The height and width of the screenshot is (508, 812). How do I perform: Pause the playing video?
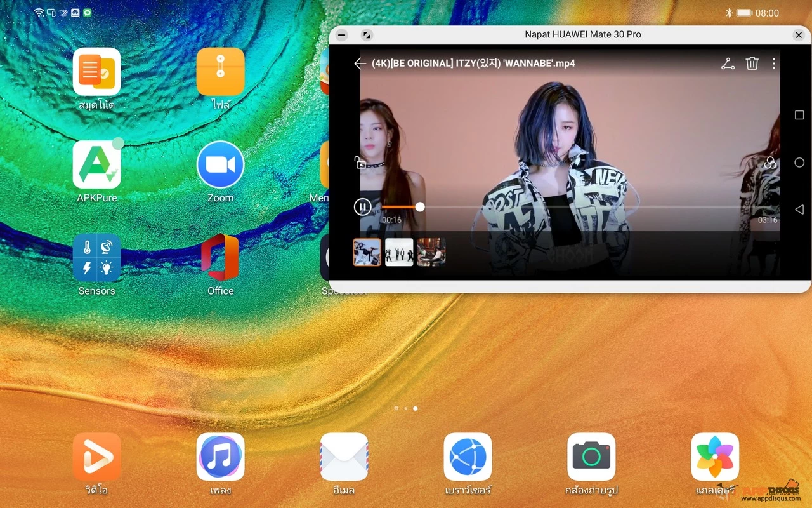(362, 207)
